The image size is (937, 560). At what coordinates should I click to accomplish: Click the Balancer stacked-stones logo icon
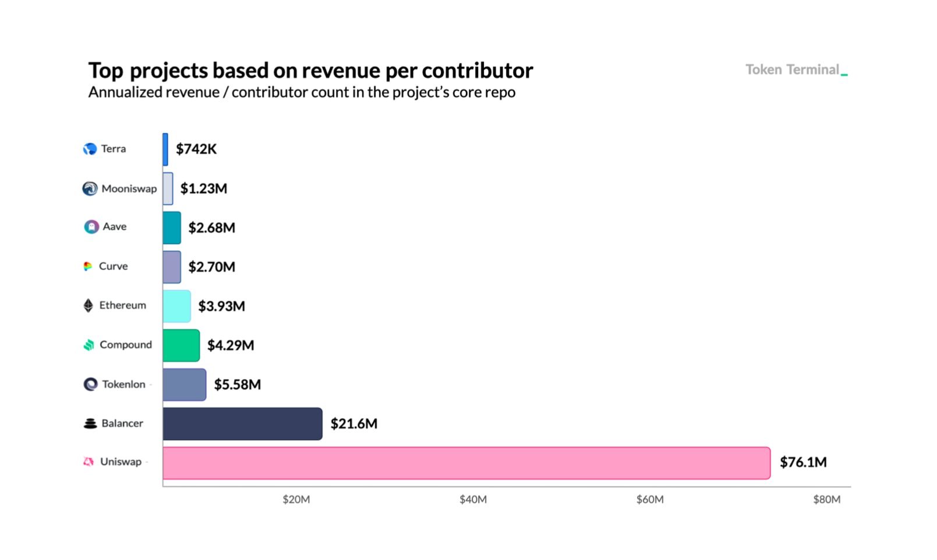[x=90, y=423]
